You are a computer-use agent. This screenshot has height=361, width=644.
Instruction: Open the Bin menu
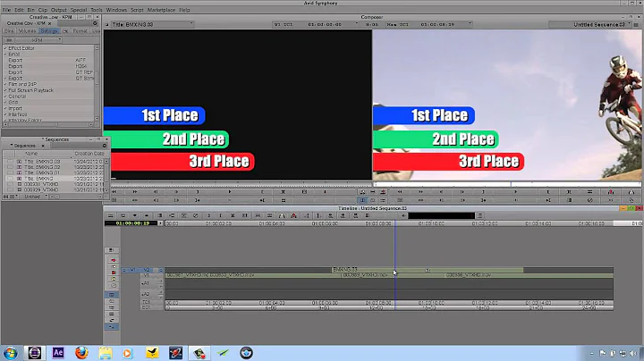coord(30,10)
